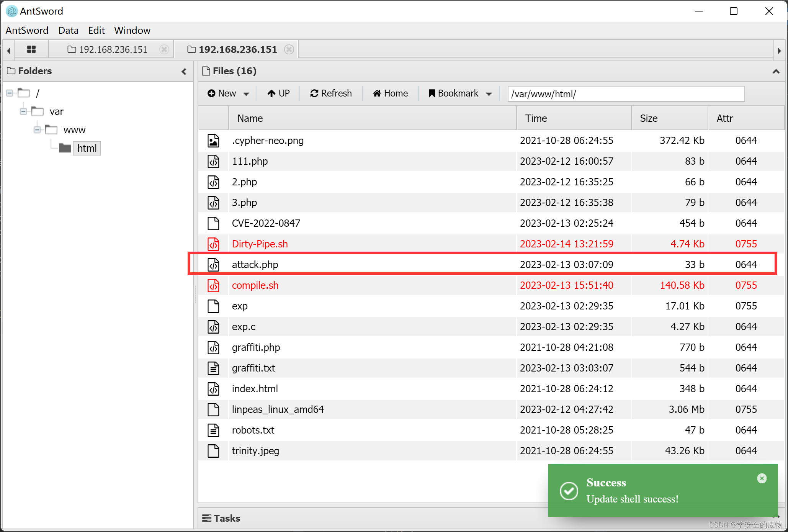Refresh the file list
This screenshot has width=788, height=532.
331,93
